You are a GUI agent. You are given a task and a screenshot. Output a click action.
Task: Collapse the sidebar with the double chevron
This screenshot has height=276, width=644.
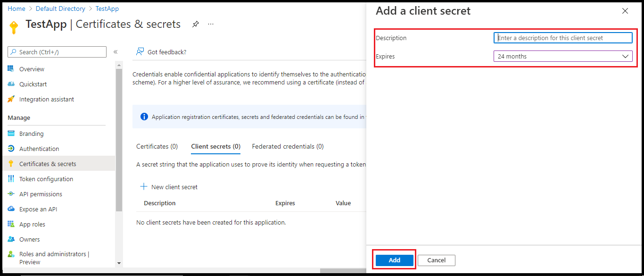pyautogui.click(x=116, y=52)
